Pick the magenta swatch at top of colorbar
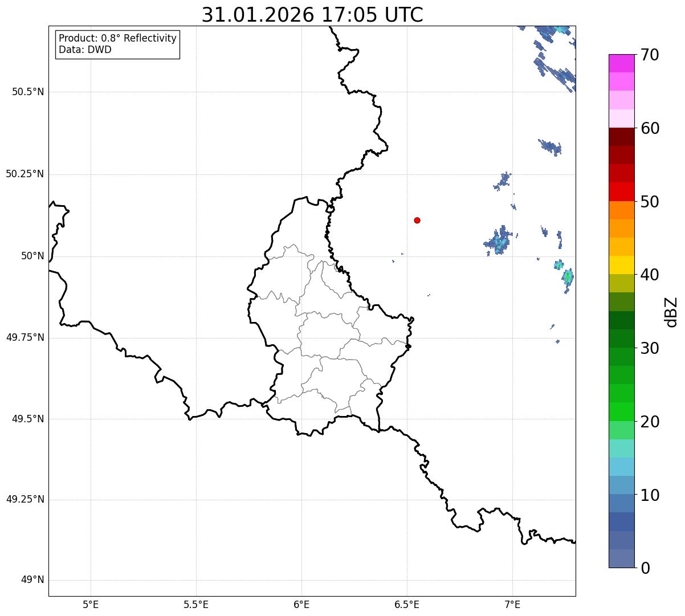This screenshot has width=685, height=616. click(x=621, y=63)
